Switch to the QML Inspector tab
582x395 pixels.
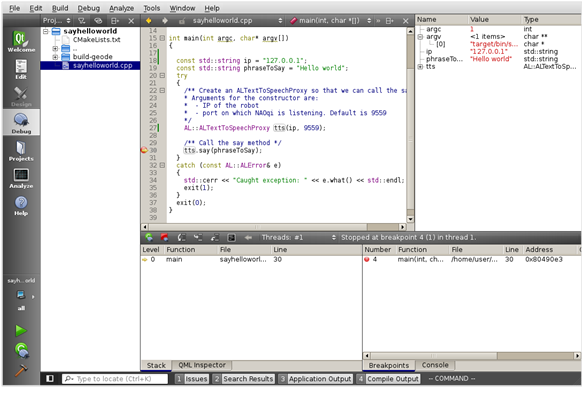[x=202, y=365]
